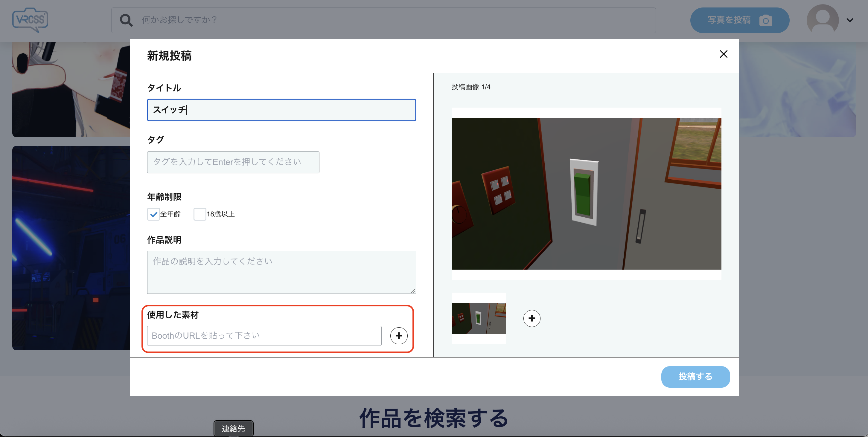Toggle the 全年齢 checkbox

coord(153,214)
